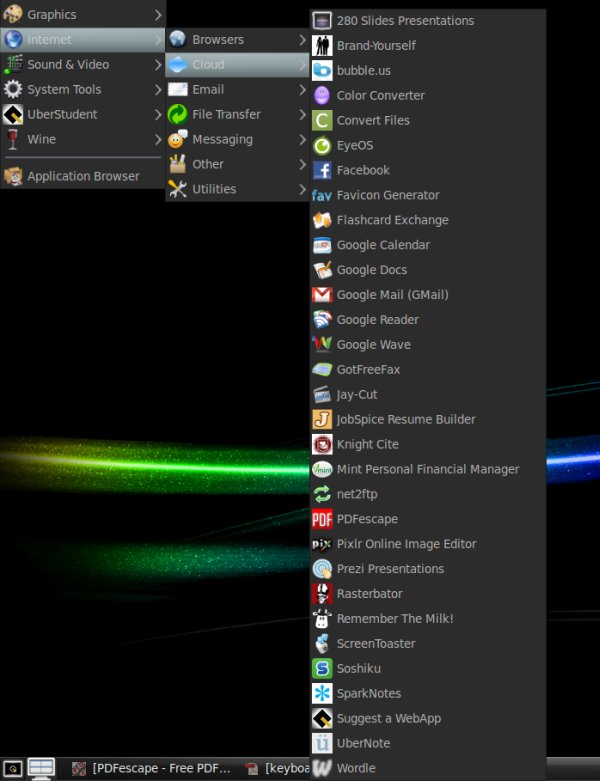Click the Google Mail (GMail) envelope icon
Viewport: 600px width, 781px height.
[322, 295]
